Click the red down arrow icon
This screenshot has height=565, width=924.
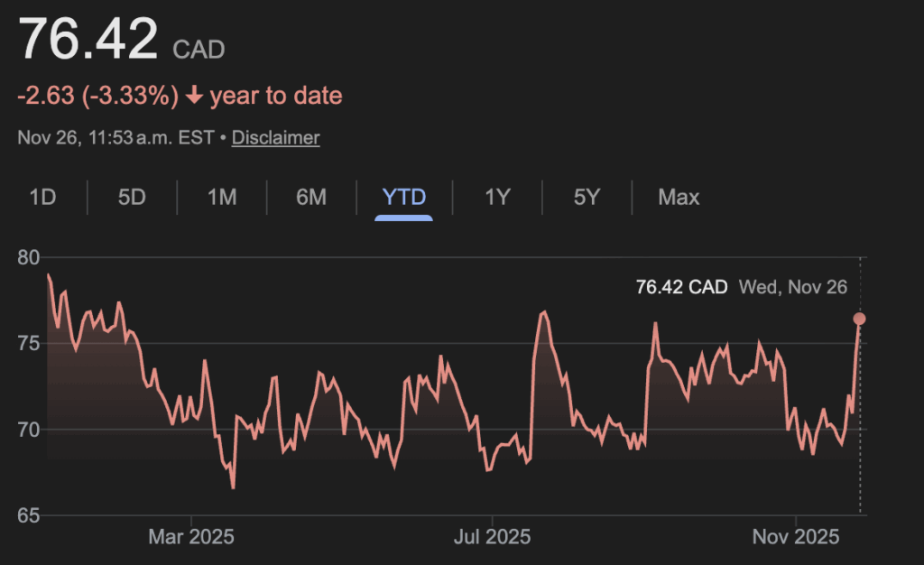click(x=194, y=96)
